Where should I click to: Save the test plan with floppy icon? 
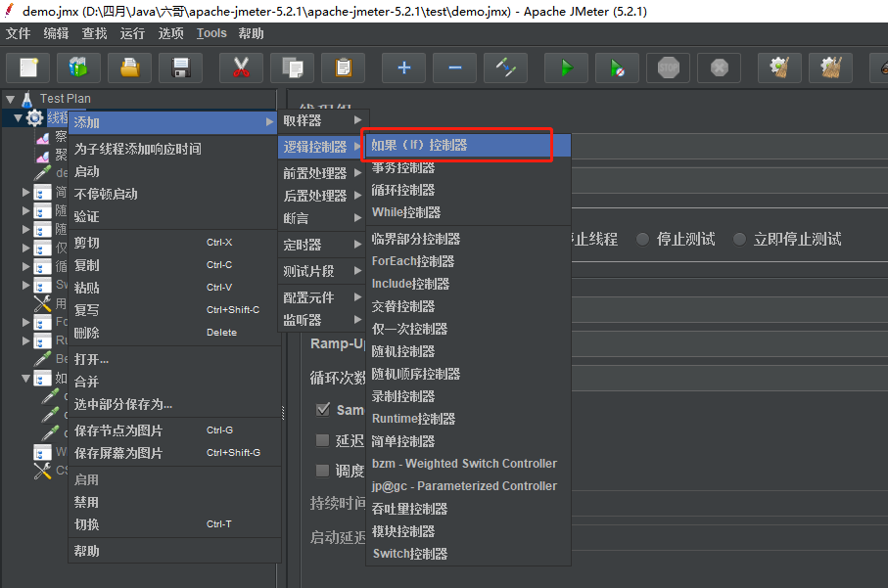181,68
